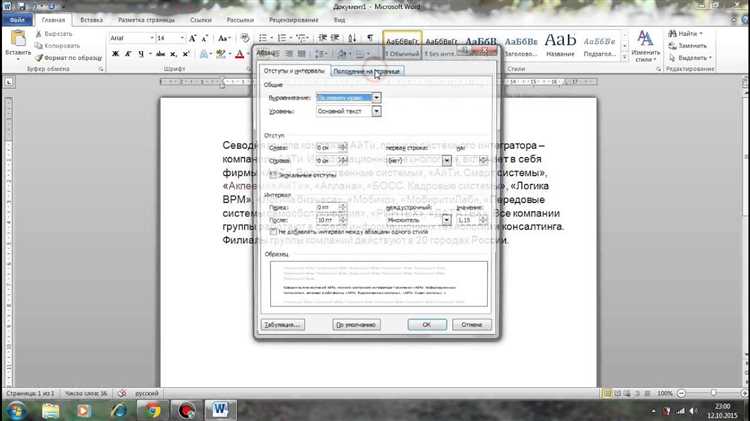Open the Разметка страницы ribbon tab
The image size is (750, 421).
[x=146, y=20]
